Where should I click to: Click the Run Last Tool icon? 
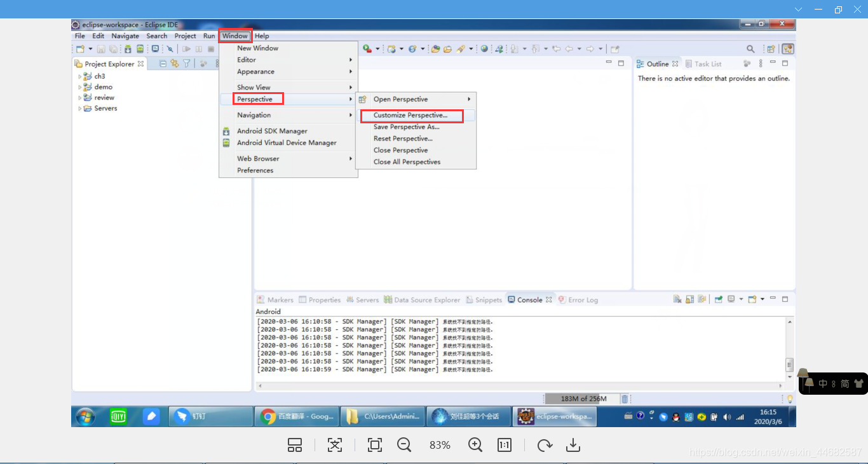coord(367,49)
